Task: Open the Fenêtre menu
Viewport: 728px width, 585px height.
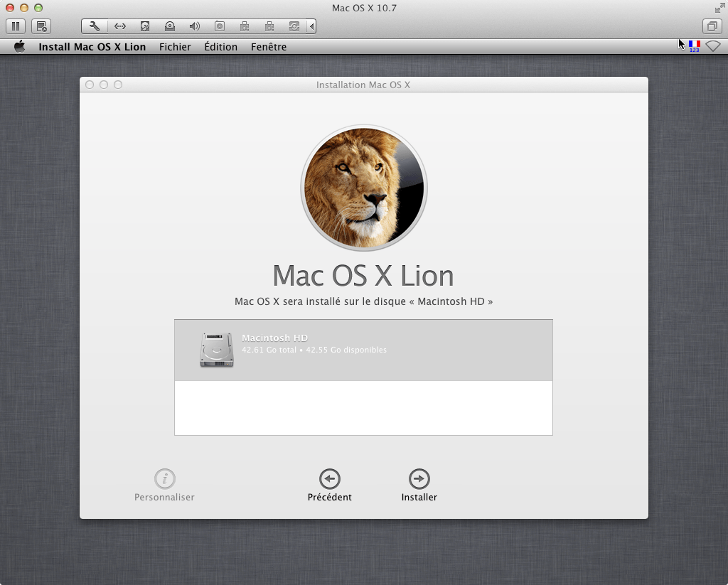Action: point(268,47)
